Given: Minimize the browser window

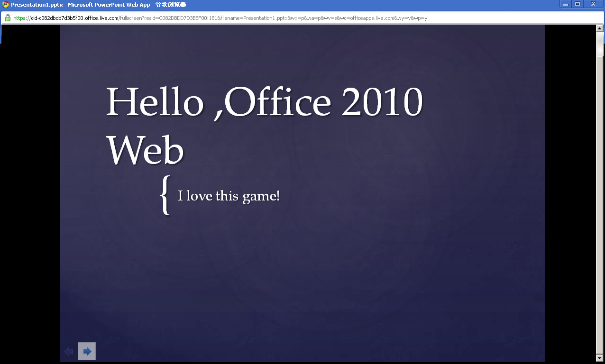Looking at the screenshot, I should pyautogui.click(x=566, y=4).
